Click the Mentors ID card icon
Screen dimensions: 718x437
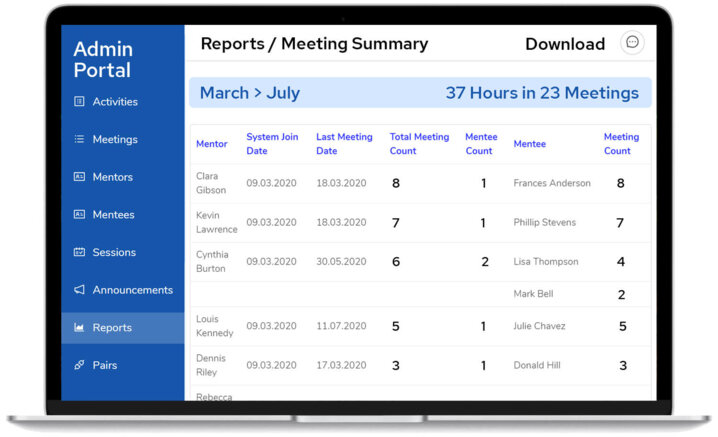click(79, 176)
